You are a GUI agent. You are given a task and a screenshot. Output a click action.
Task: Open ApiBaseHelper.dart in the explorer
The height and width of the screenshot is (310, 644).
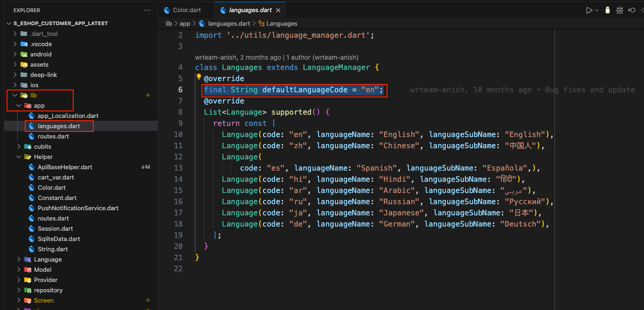65,167
